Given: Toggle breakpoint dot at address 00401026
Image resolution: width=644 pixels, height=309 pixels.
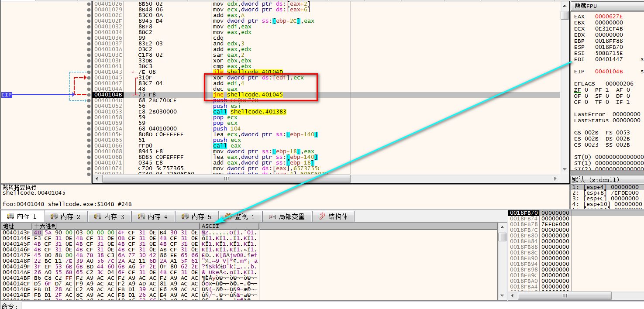Looking at the screenshot, I should point(89,4).
